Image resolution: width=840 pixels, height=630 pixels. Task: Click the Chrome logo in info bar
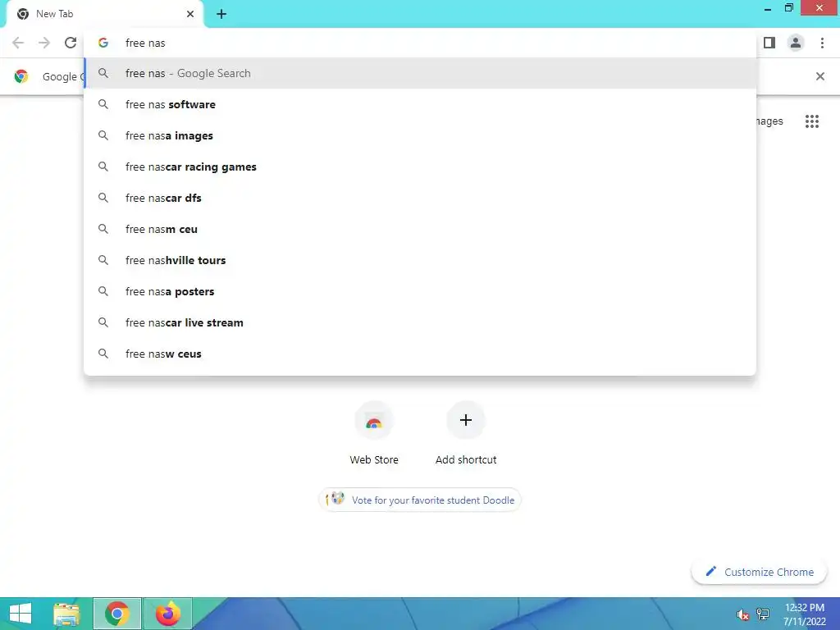(21, 76)
